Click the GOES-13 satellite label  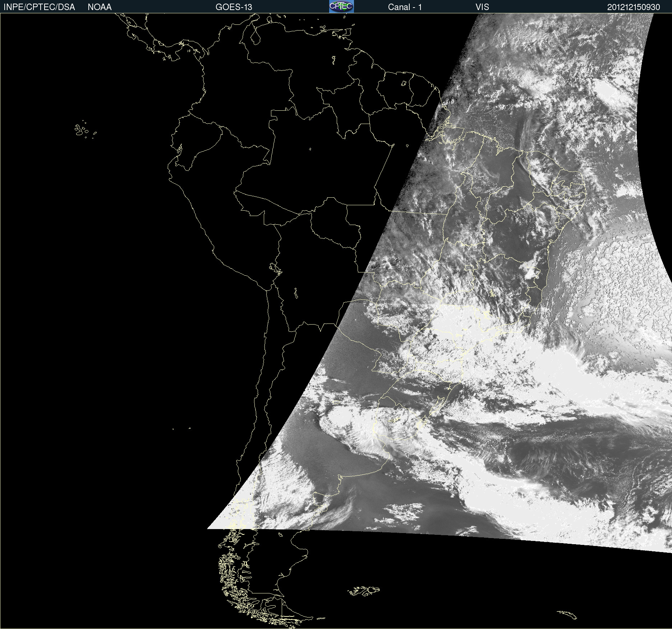(234, 7)
